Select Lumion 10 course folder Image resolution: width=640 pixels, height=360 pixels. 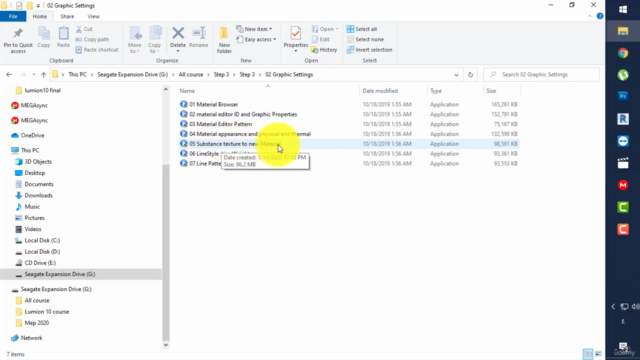(47, 311)
